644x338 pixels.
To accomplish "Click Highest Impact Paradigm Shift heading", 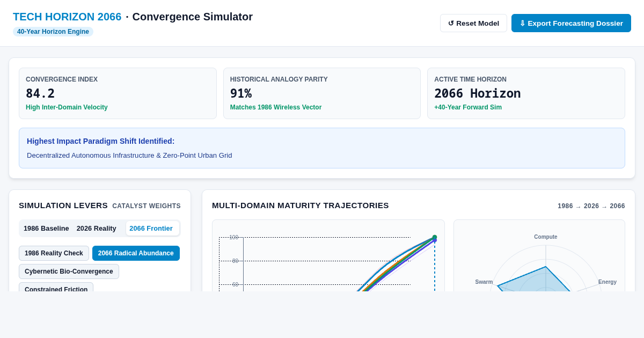I will [100, 141].
